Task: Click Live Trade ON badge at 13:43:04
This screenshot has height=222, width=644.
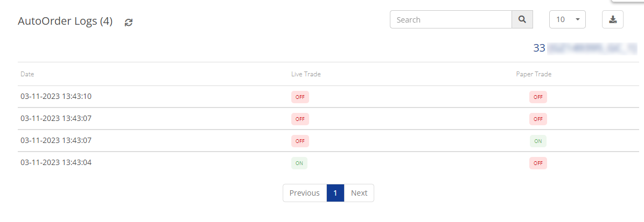Action: (299, 163)
